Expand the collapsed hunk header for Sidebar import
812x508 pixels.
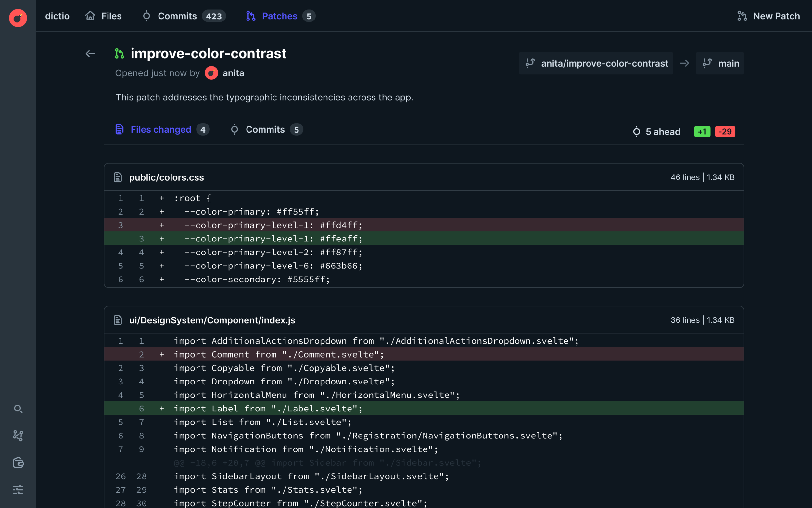tap(327, 462)
